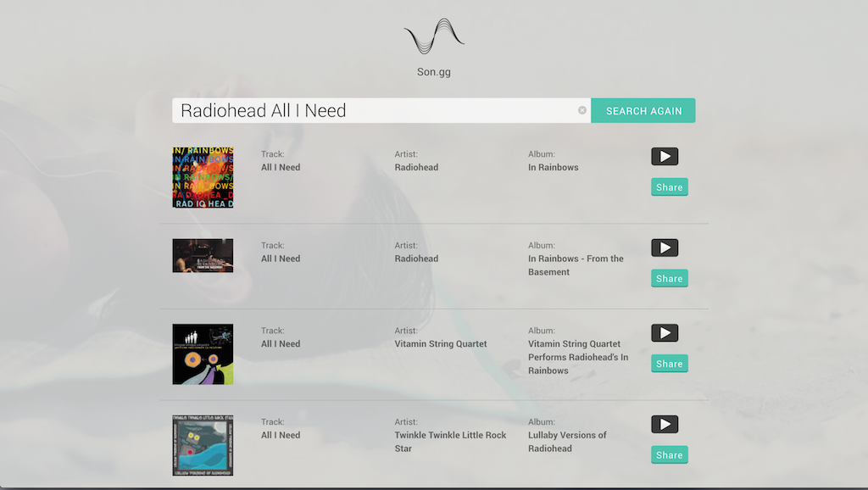Click inside the Radiohead All I Need search box
This screenshot has height=490, width=868.
tap(376, 111)
